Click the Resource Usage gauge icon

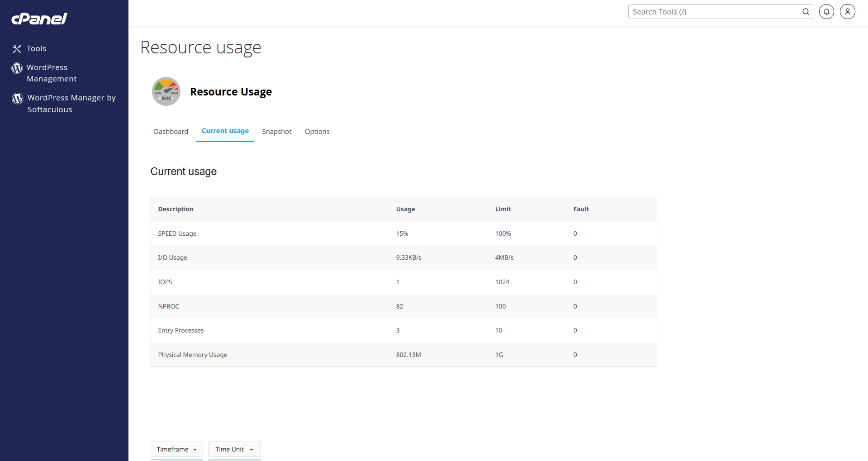[x=166, y=91]
